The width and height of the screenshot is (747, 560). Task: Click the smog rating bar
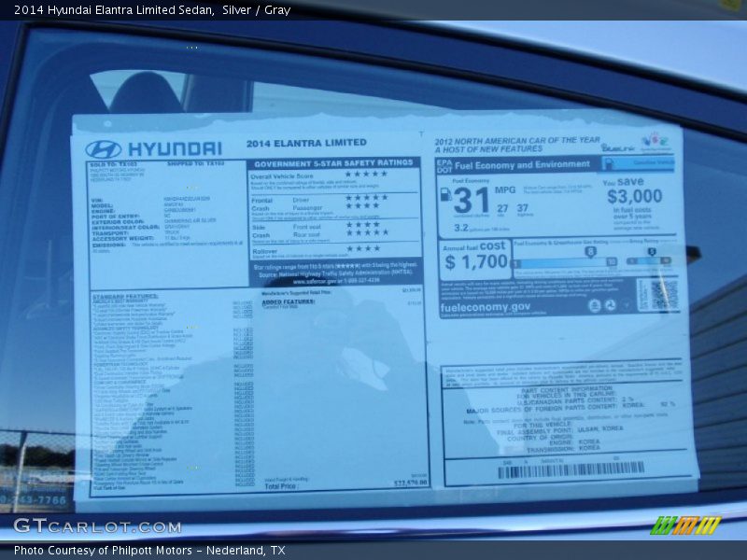pyautogui.click(x=649, y=260)
